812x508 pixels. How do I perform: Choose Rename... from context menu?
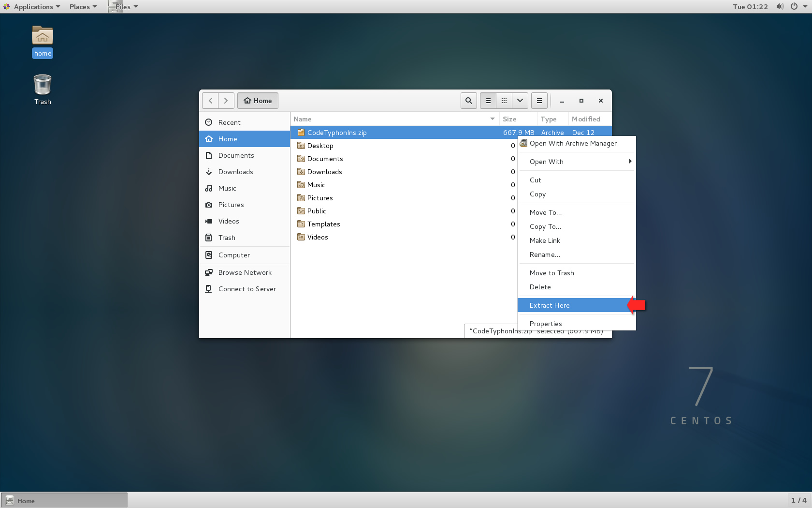tap(576, 254)
